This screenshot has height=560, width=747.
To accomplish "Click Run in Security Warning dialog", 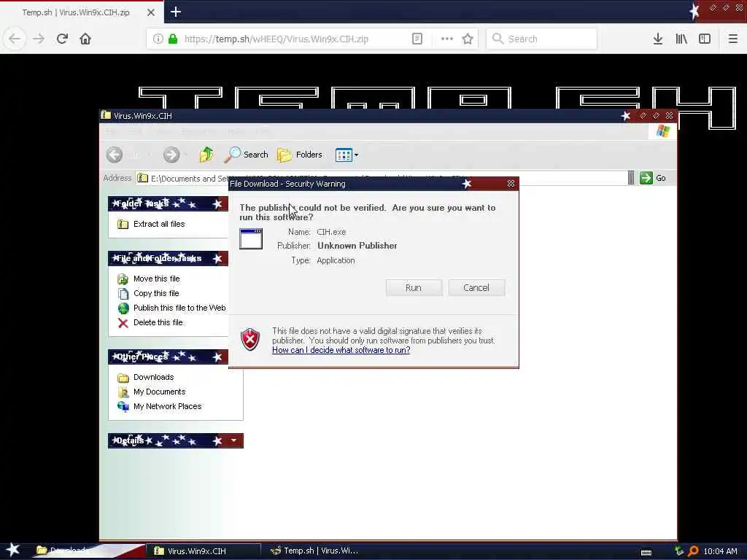I will tap(414, 287).
